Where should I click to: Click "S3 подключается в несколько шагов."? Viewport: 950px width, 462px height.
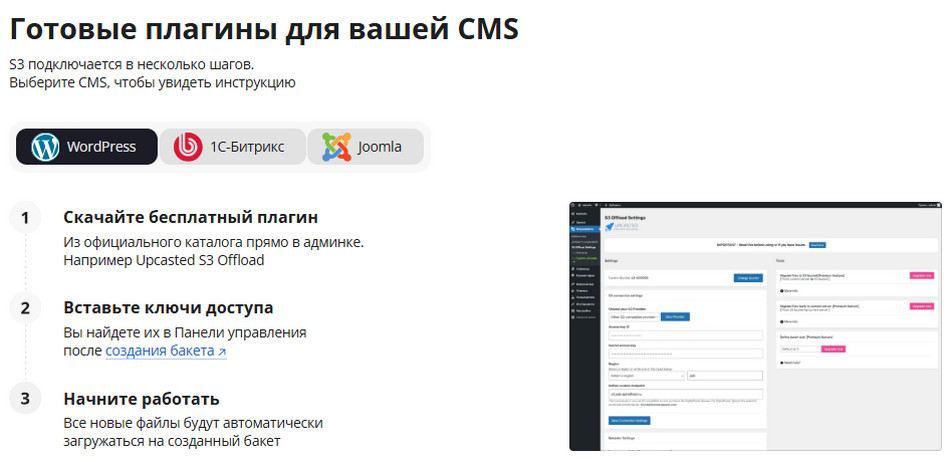coord(131,64)
